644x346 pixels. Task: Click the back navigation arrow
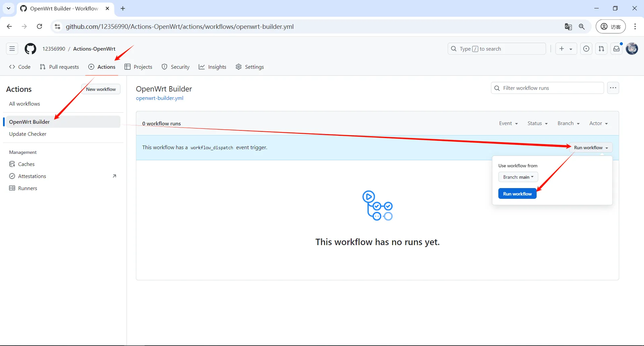[9, 26]
